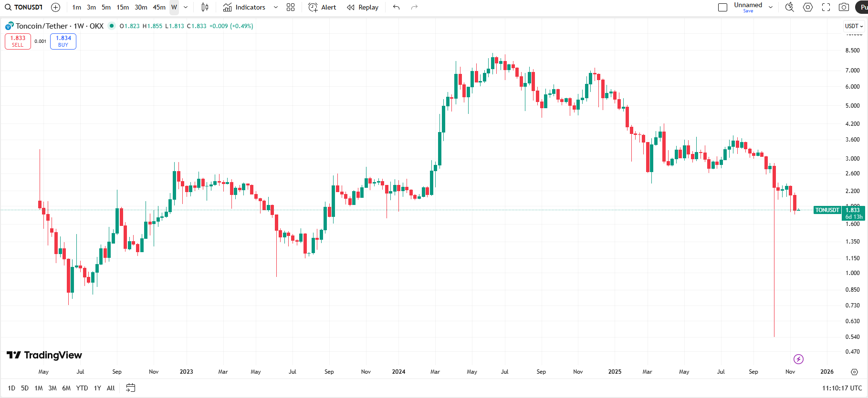This screenshot has height=398, width=868.
Task: Click the 1.833 SELL button
Action: click(x=18, y=41)
